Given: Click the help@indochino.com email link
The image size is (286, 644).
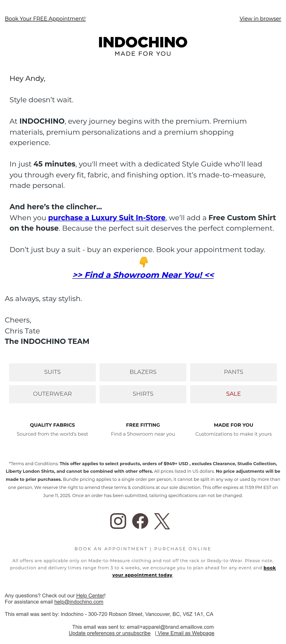Looking at the screenshot, I should tap(79, 602).
